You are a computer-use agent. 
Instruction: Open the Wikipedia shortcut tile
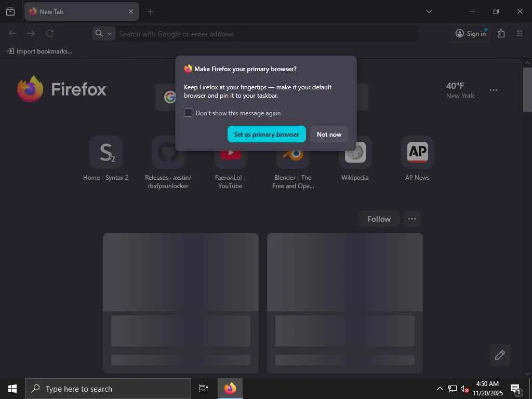pos(355,158)
